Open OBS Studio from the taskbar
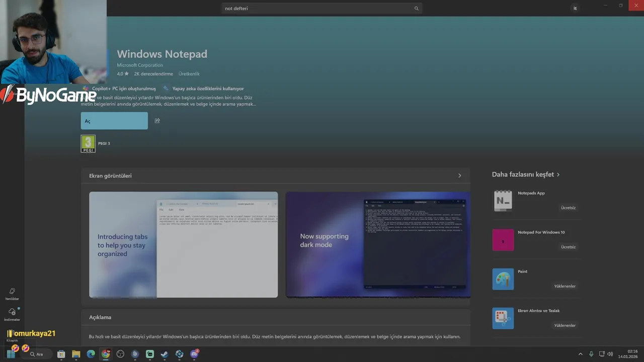This screenshot has height=362, width=644. 120,354
